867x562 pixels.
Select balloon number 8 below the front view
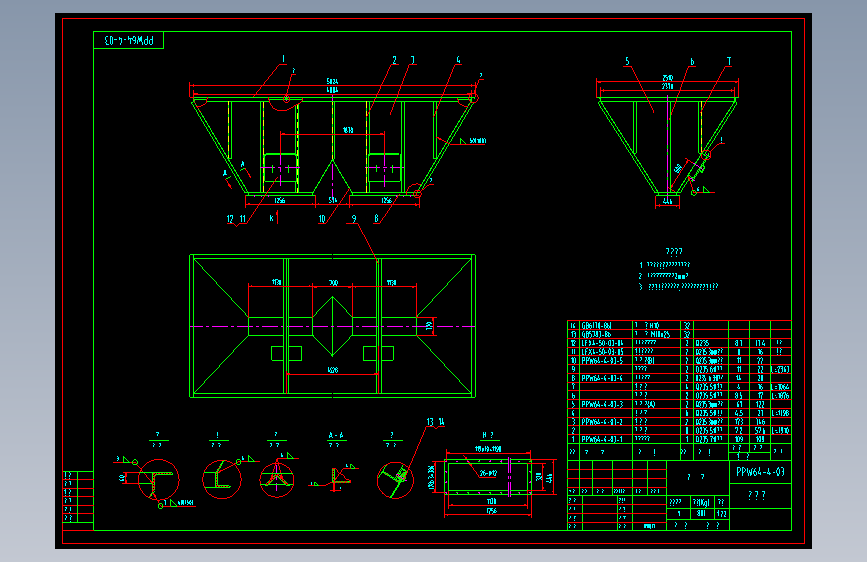coord(377,218)
